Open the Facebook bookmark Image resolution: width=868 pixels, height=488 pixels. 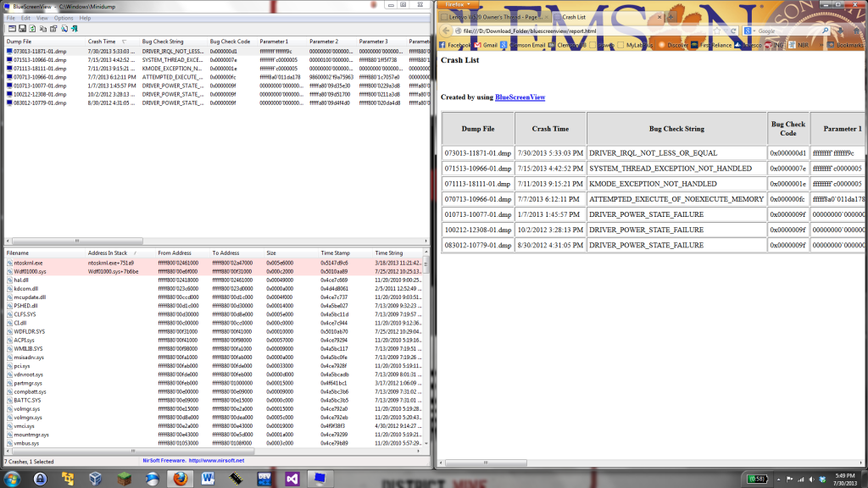(x=455, y=45)
